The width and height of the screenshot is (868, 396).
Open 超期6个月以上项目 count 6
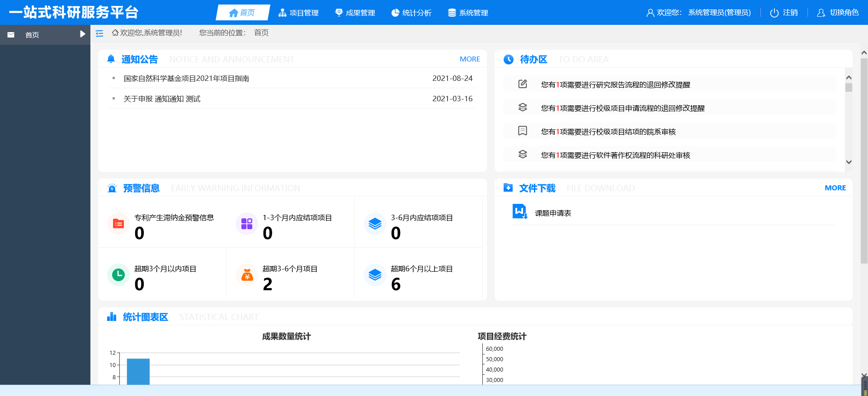pyautogui.click(x=396, y=284)
